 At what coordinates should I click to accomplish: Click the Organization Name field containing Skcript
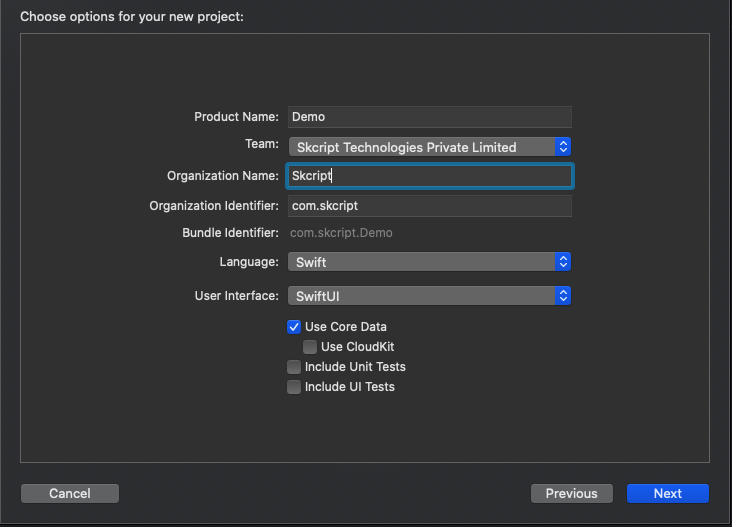429,176
